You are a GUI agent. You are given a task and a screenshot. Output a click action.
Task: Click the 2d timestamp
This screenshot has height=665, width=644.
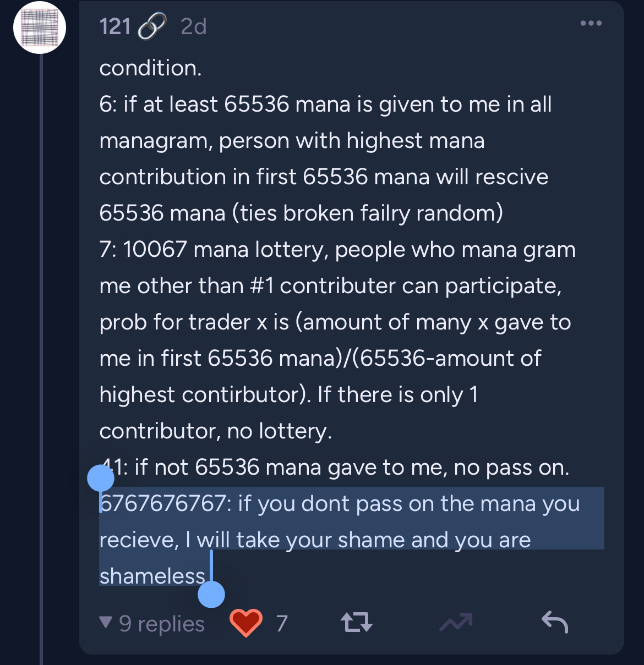point(194,26)
